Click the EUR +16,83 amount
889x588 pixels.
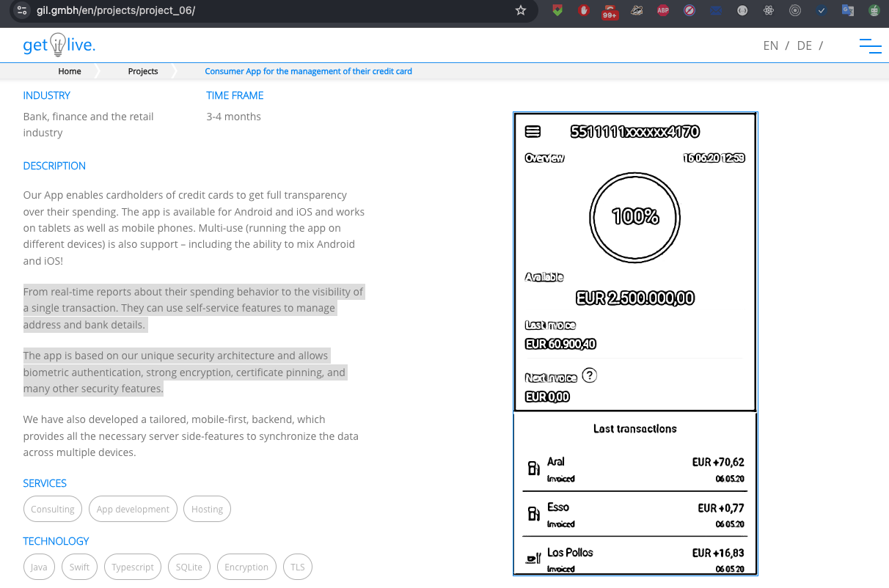pos(718,553)
